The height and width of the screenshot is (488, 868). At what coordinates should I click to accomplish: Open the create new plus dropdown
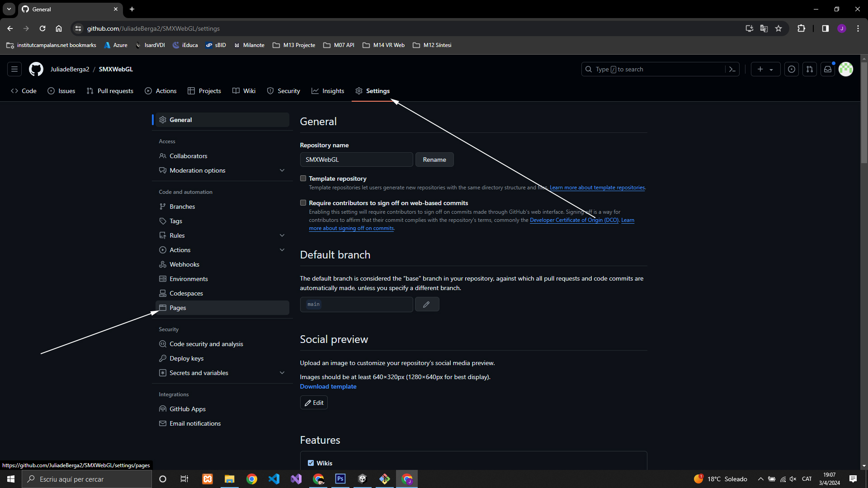pos(765,69)
